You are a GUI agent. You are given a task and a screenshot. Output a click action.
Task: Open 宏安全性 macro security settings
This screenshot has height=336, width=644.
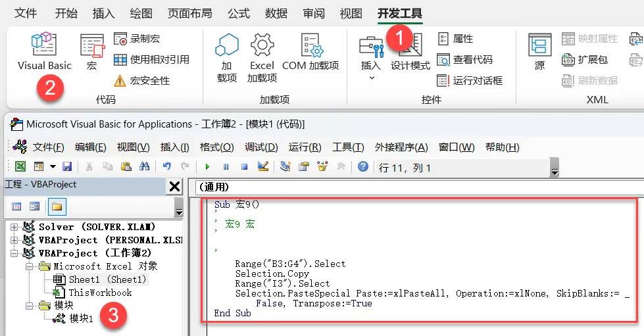[142, 81]
